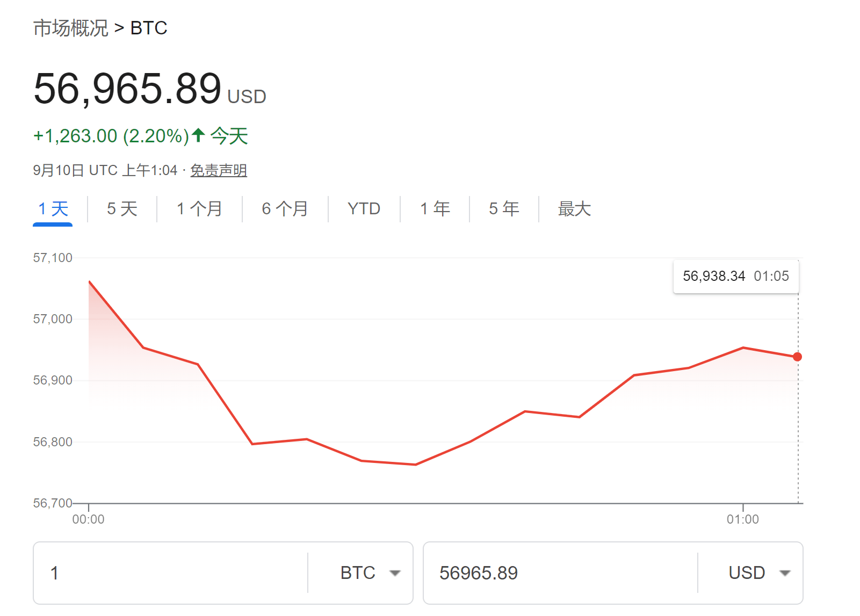Click the BTC breadcrumb text
Image resolution: width=860 pixels, height=616 pixels.
coord(149,28)
